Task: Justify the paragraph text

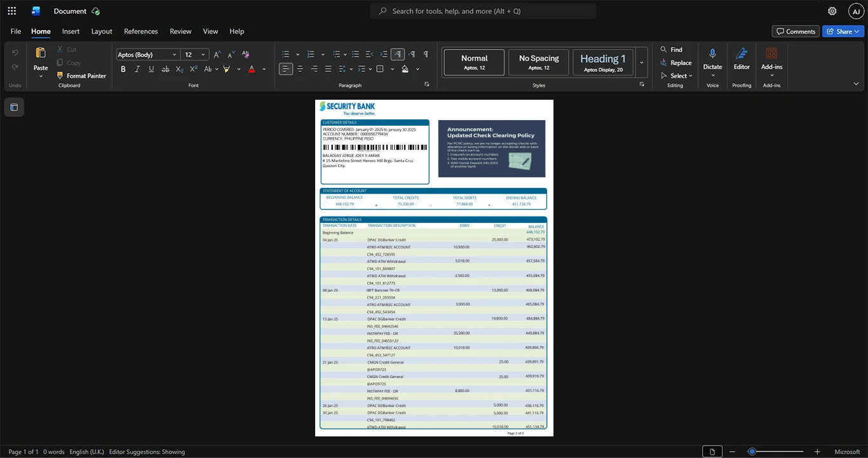Action: pos(328,69)
